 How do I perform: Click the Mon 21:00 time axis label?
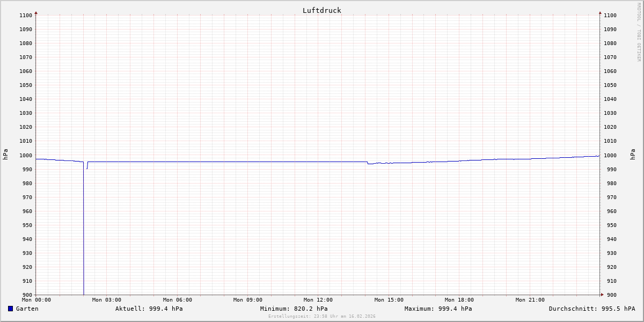pyautogui.click(x=530, y=300)
